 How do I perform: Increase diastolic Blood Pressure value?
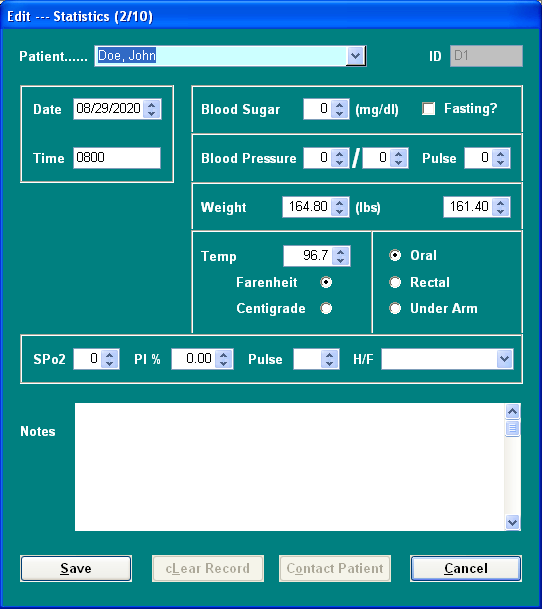399,153
